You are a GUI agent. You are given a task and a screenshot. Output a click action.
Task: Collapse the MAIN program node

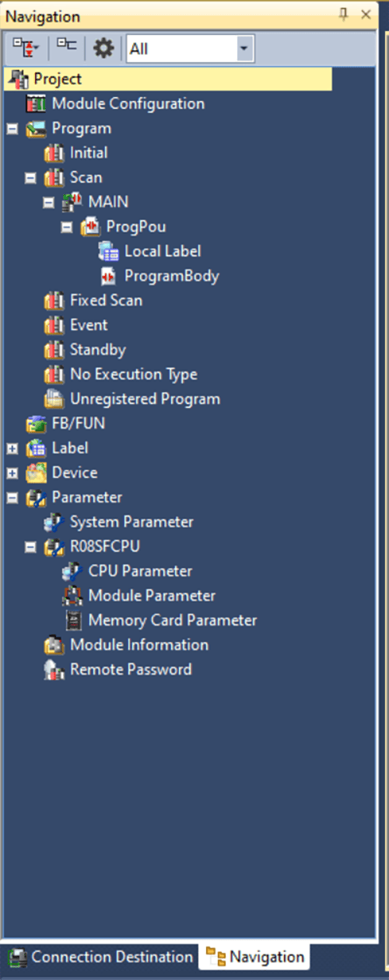[x=48, y=202]
